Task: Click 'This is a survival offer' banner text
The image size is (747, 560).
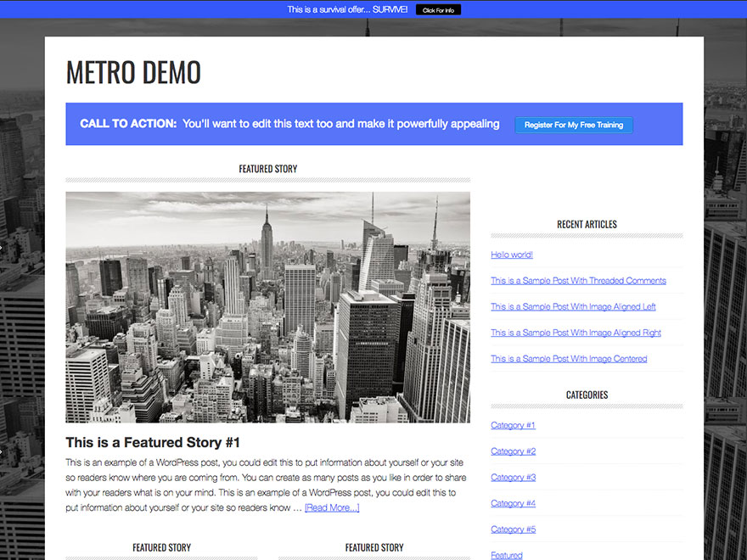Action: click(x=347, y=9)
